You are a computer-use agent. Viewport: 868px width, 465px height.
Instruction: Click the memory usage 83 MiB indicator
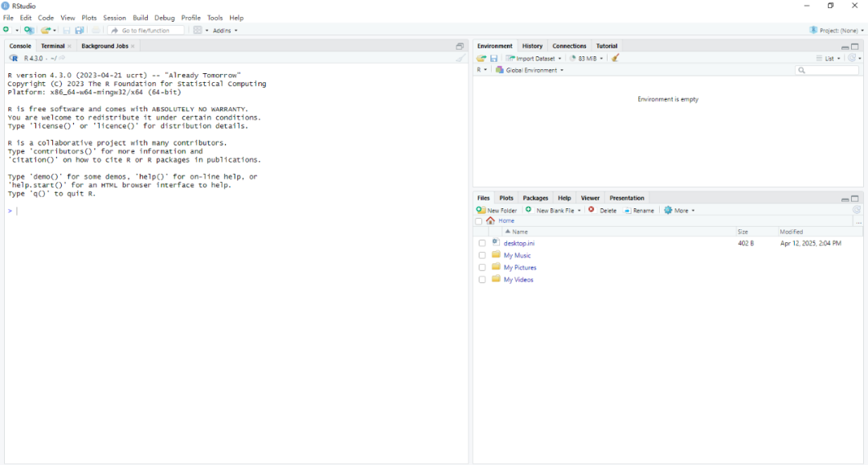(588, 58)
